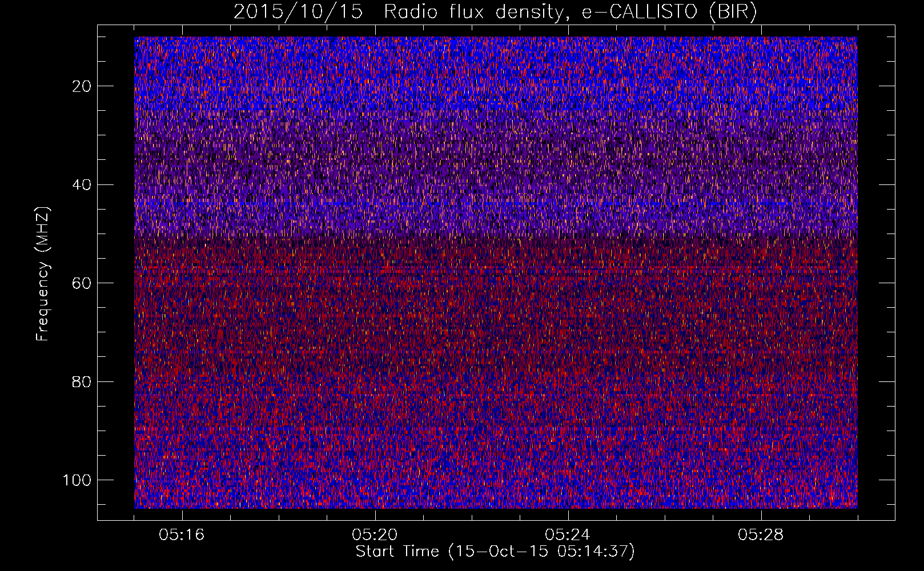Click the 'Frequency (MHZ)' axis label
The height and width of the screenshot is (571, 924).
pyautogui.click(x=43, y=274)
